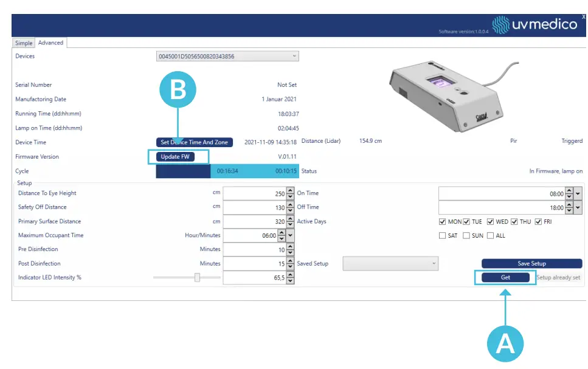Increase Primary Surface Distance value

290,218
